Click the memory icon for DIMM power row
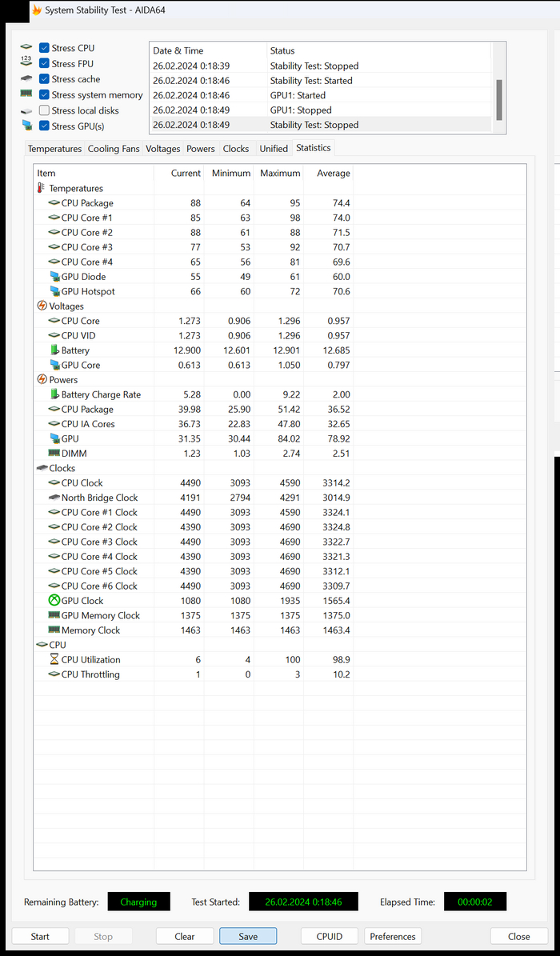 (54, 453)
